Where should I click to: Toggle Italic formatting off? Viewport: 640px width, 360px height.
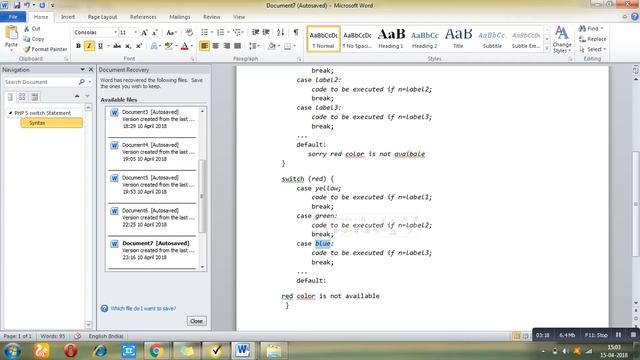pyautogui.click(x=89, y=46)
